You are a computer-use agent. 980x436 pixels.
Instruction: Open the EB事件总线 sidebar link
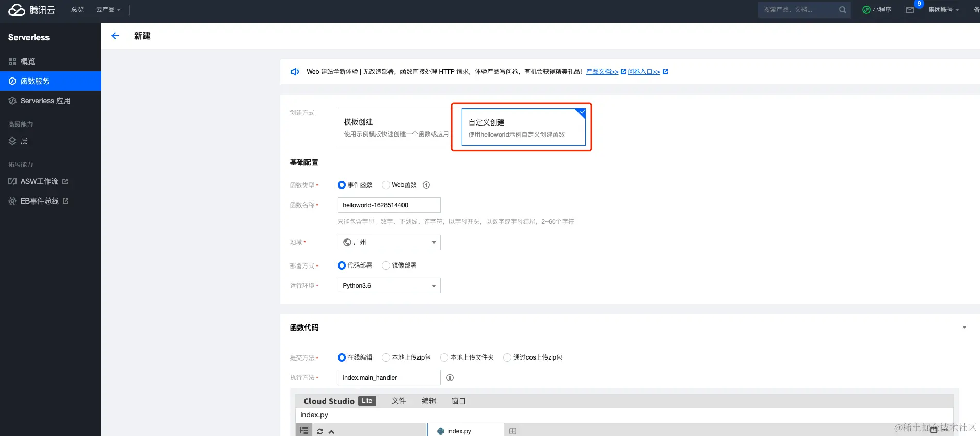51,201
